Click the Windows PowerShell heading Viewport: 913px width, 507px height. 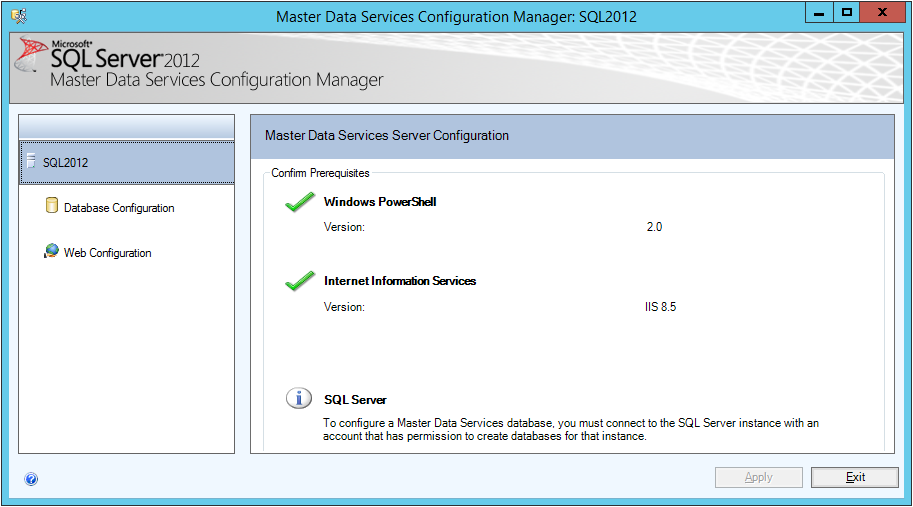pos(380,202)
